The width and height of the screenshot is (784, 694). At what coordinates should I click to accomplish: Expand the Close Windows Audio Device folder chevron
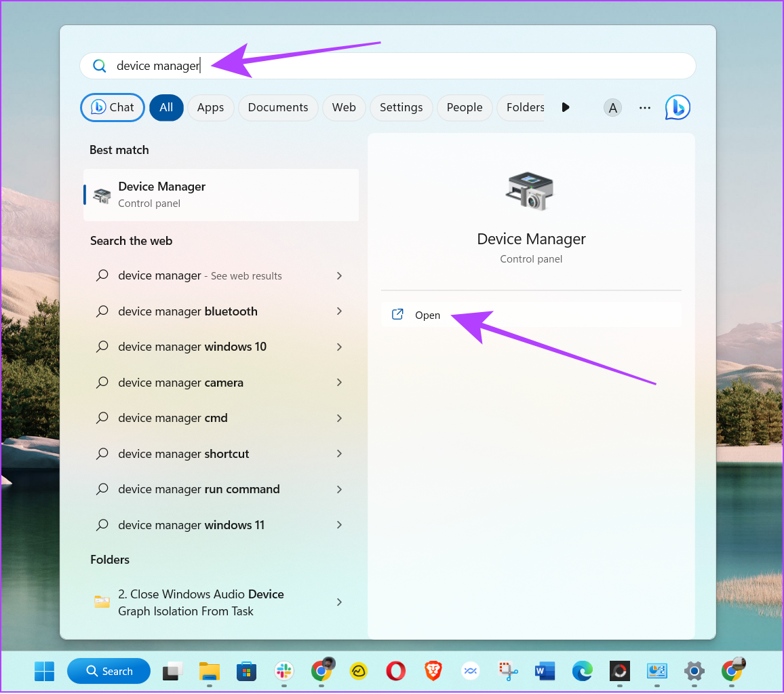point(340,602)
